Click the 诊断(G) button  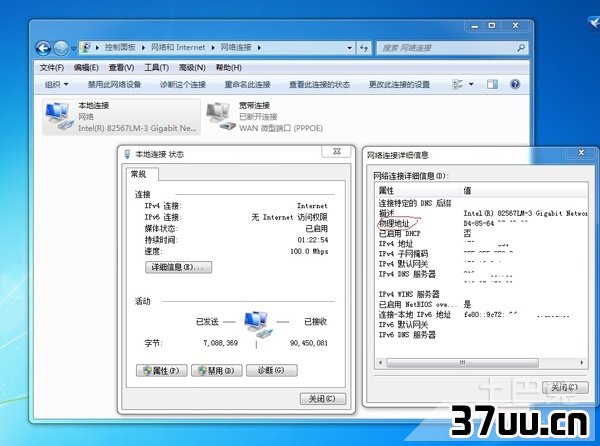pyautogui.click(x=272, y=370)
